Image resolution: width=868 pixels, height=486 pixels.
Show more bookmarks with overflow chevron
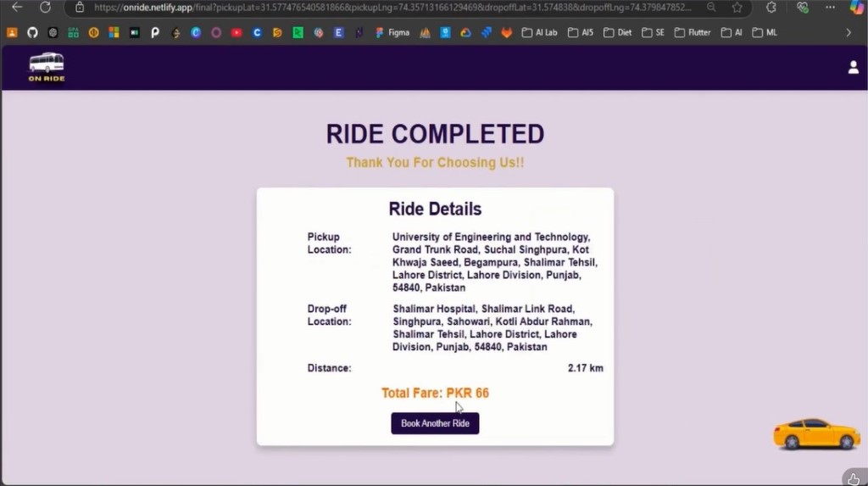pos(849,33)
